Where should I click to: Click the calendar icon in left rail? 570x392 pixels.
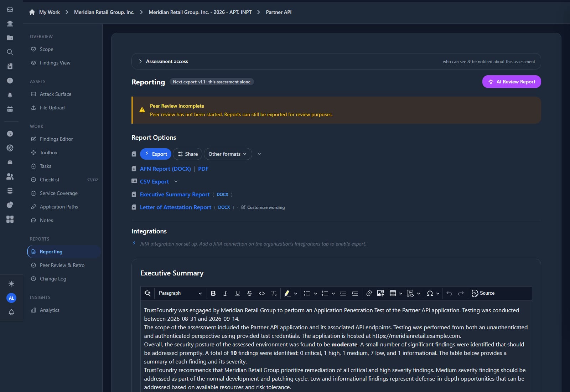(x=10, y=109)
